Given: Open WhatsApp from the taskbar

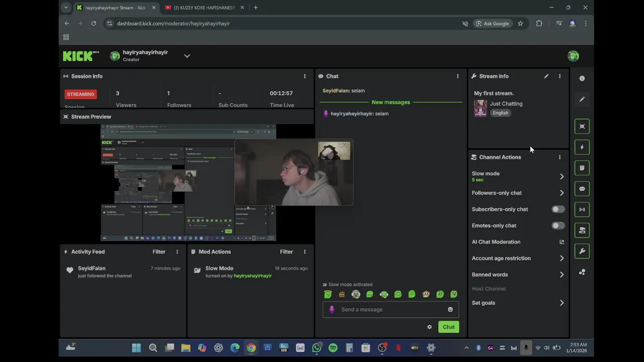Looking at the screenshot, I should click(x=316, y=348).
